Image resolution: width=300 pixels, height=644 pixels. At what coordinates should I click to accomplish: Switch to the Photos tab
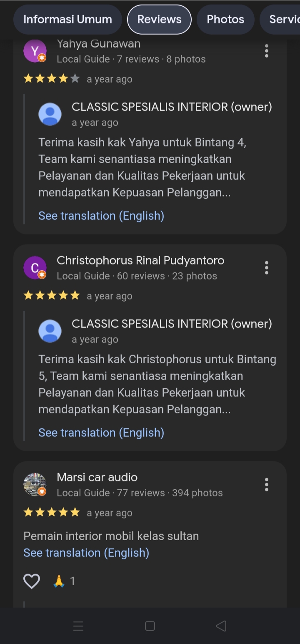pyautogui.click(x=225, y=19)
